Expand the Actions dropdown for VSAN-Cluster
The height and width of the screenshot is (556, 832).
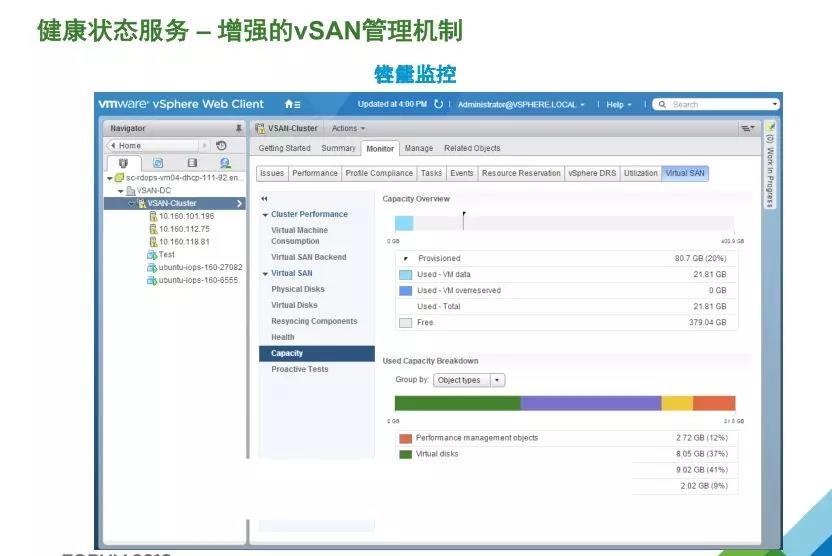(348, 128)
